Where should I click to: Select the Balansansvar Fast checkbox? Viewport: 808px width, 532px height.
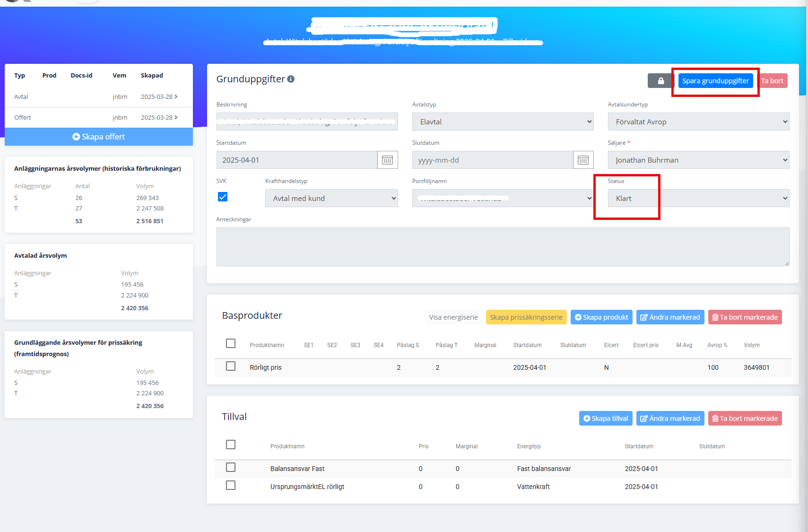(x=231, y=468)
